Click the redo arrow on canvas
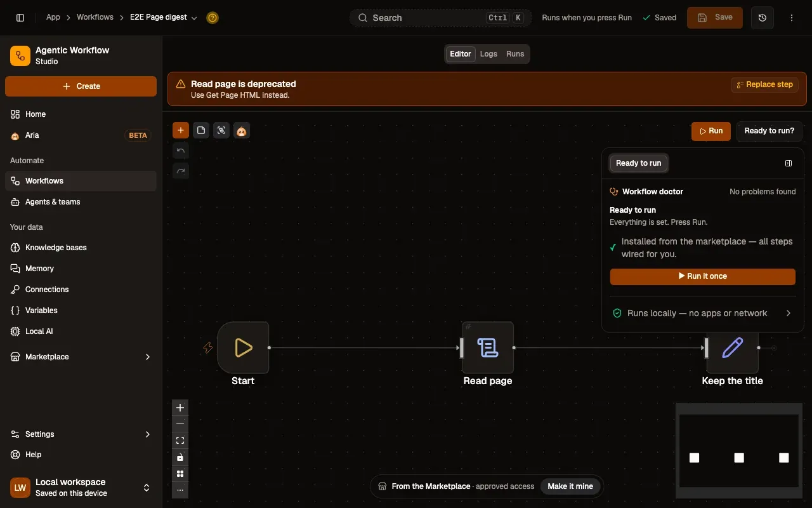This screenshot has width=812, height=508. pyautogui.click(x=181, y=171)
